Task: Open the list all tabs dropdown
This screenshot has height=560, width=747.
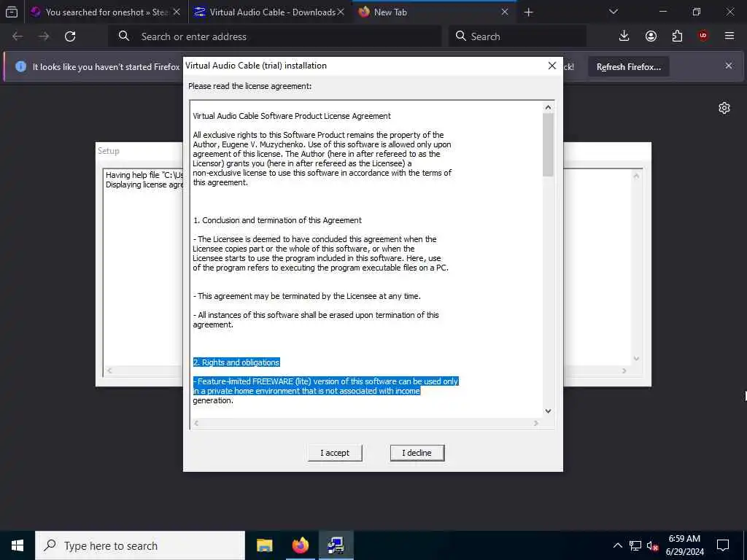Action: coord(613,12)
